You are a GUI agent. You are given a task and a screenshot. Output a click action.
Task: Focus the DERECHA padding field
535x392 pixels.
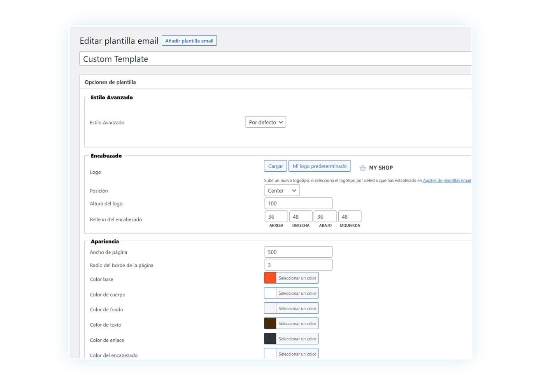pos(301,217)
